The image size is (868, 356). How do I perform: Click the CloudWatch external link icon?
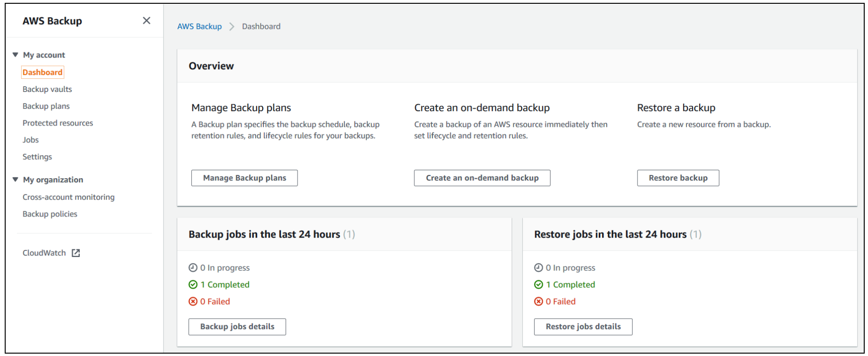76,253
